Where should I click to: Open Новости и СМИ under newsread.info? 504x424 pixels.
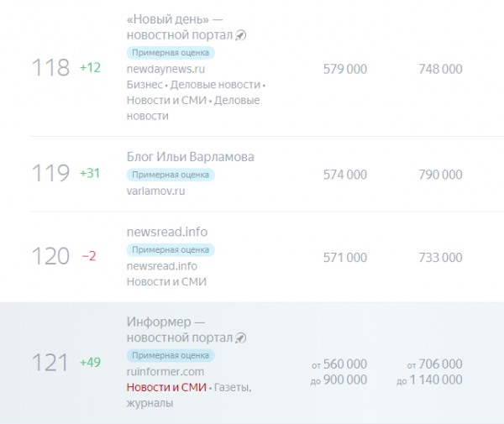[x=166, y=282]
